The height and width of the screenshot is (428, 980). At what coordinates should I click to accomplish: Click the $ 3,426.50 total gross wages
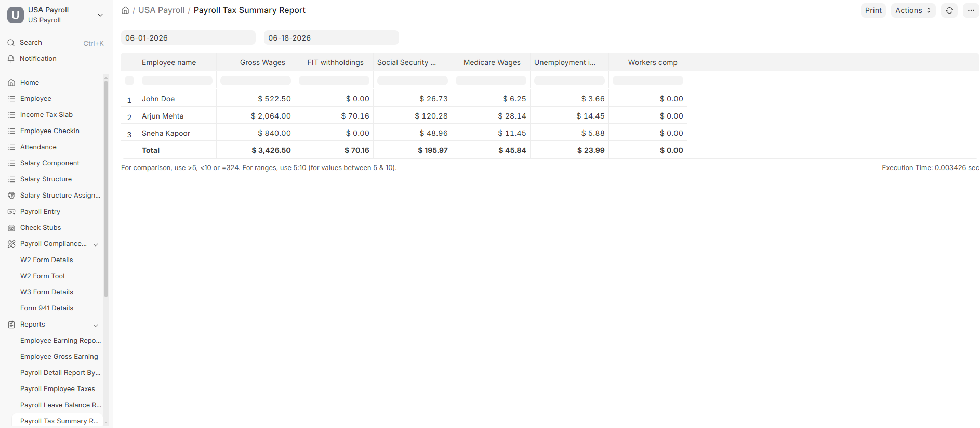256,150
